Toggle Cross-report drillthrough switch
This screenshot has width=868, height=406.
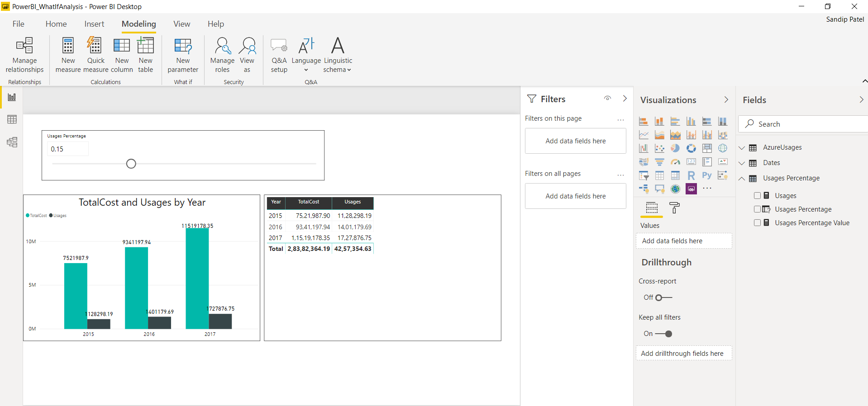pos(664,297)
